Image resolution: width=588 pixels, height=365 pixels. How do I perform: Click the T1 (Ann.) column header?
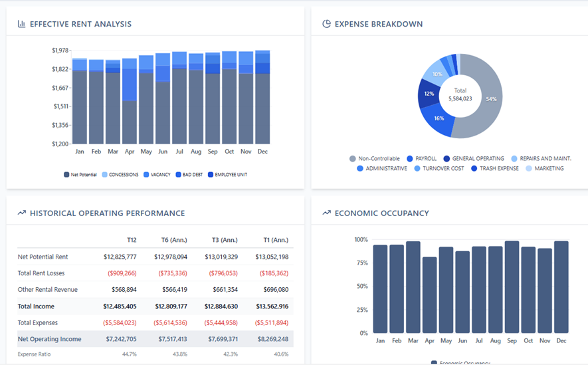(x=276, y=240)
